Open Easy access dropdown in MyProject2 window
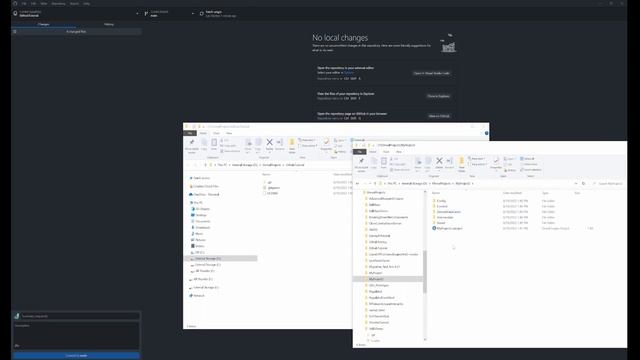Screen dimensions: 640x360 [x=478, y=164]
